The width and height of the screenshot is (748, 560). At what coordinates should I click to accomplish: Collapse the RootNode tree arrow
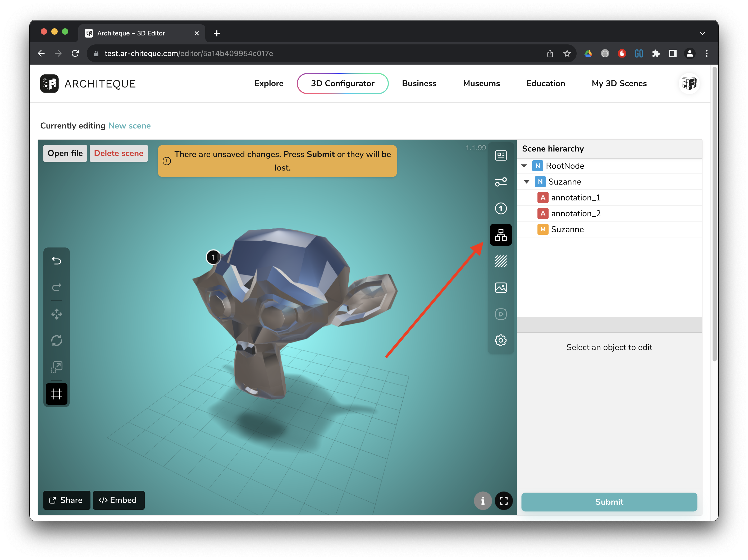pos(524,166)
